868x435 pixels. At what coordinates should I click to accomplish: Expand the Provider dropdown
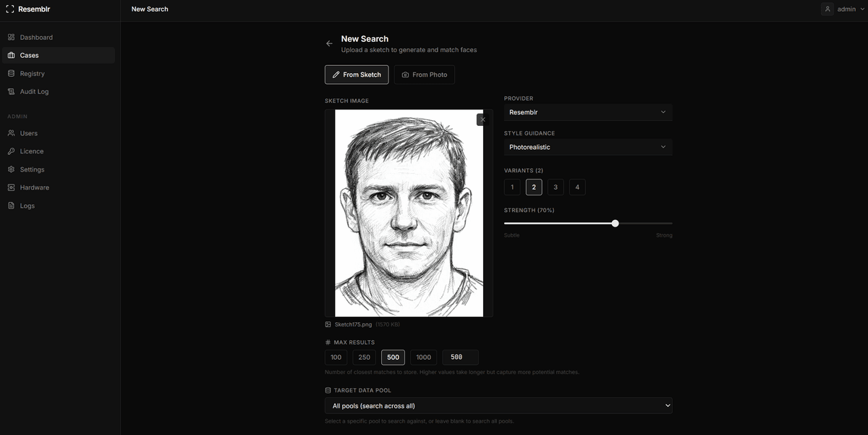point(587,112)
